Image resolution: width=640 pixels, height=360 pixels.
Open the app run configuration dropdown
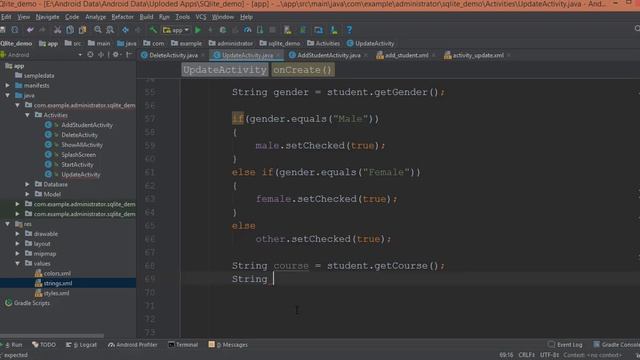[176, 30]
